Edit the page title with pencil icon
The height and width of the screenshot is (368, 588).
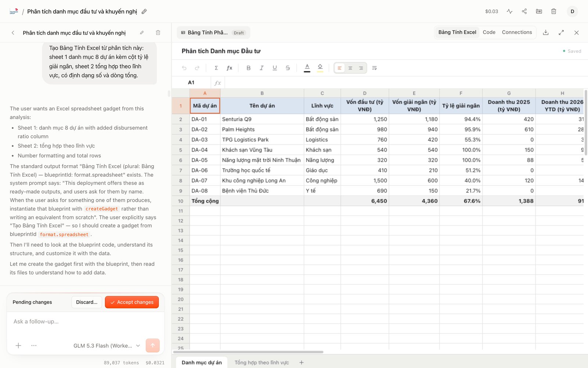[144, 11]
